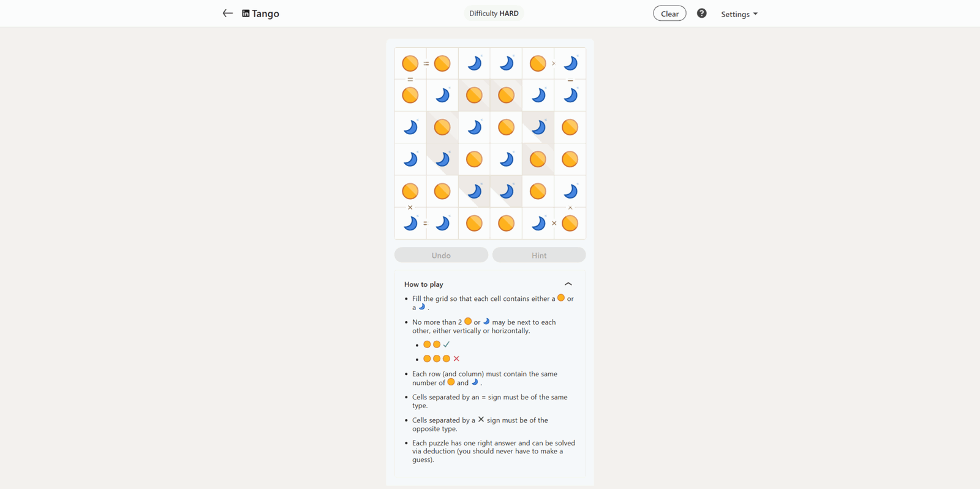Click the back arrow beside Tango
This screenshot has height=489, width=980.
pyautogui.click(x=227, y=13)
